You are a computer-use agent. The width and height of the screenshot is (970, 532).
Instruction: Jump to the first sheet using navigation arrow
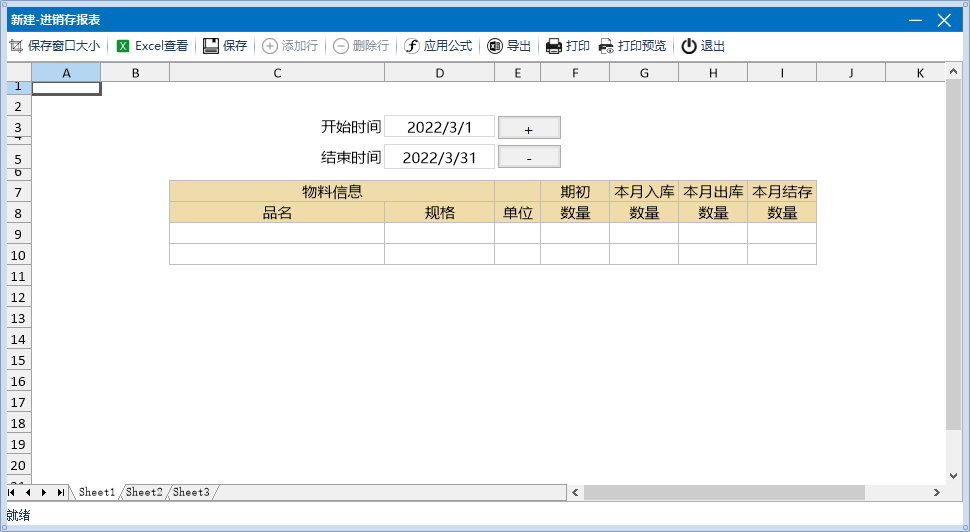coord(12,492)
